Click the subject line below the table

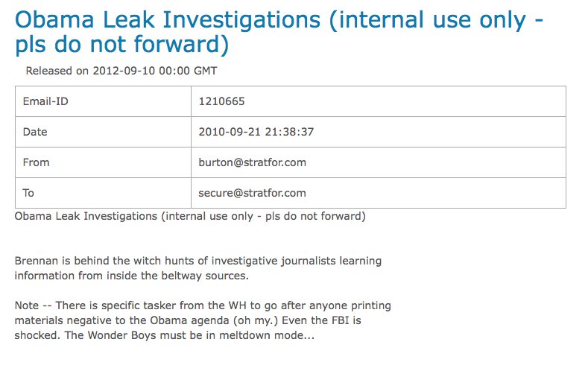[190, 216]
